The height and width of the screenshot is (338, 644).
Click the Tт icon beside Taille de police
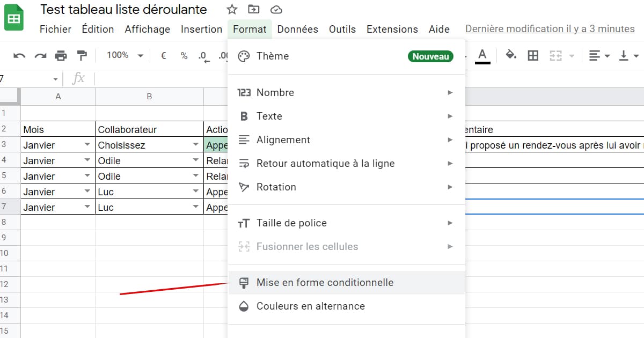point(244,223)
